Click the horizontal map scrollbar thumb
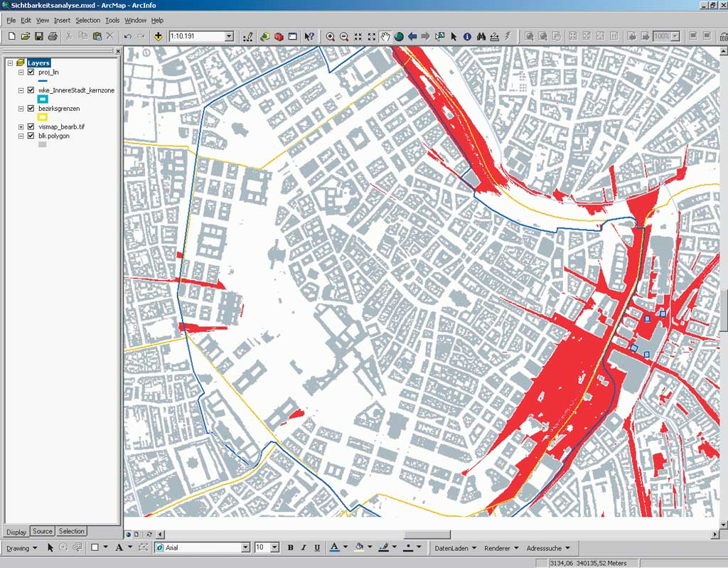Viewport: 728px width, 568px height. pyautogui.click(x=427, y=535)
